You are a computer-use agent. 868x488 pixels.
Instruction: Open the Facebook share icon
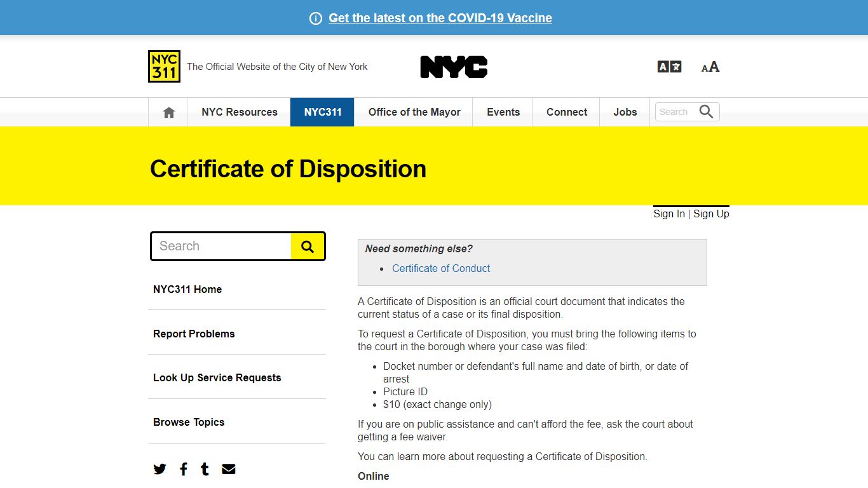(184, 469)
